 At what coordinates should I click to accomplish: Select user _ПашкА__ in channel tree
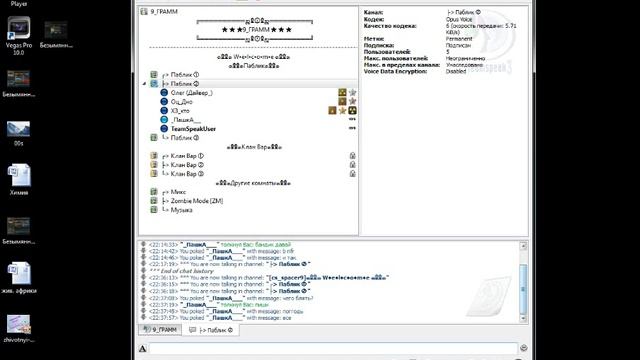pos(186,120)
